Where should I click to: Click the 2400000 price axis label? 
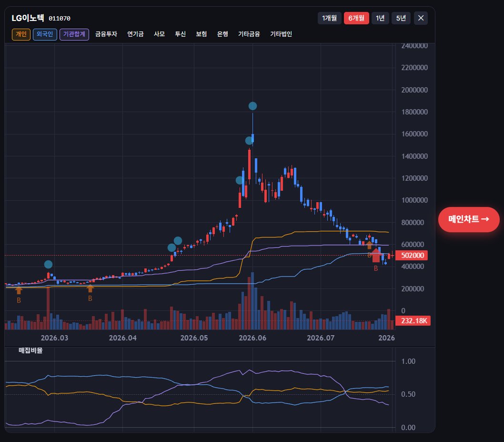point(414,46)
